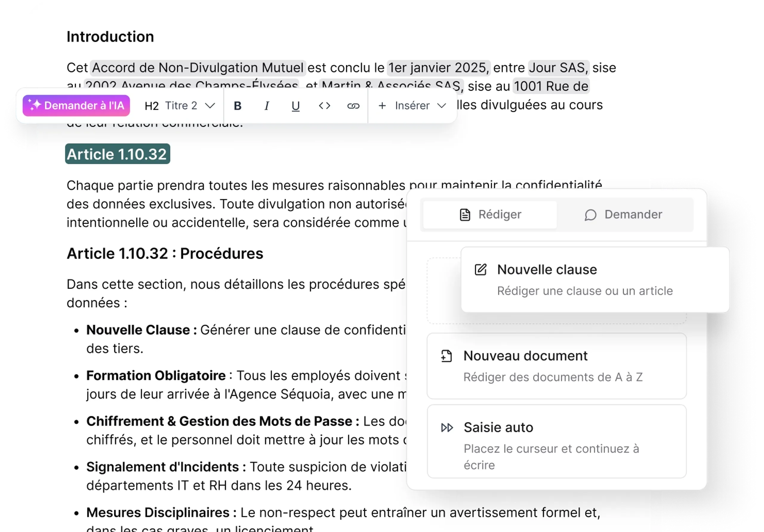Switch to the Demander tab

point(623,215)
